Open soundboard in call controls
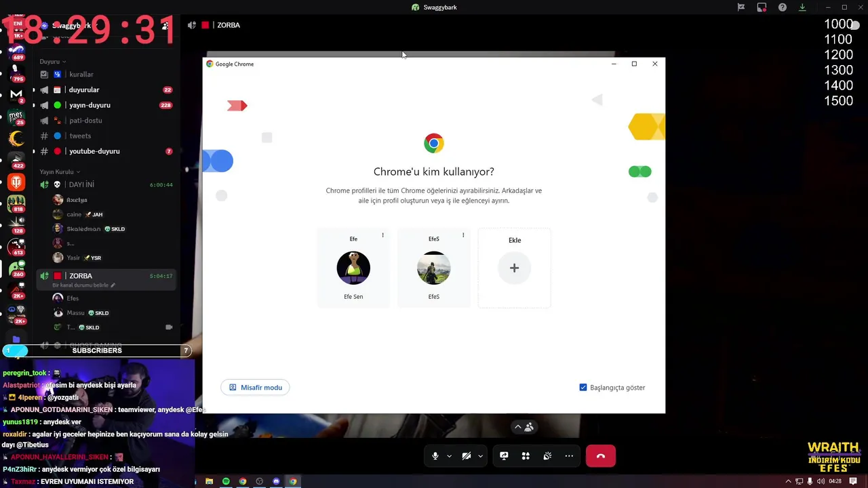Viewport: 868px width, 488px height. point(547,456)
